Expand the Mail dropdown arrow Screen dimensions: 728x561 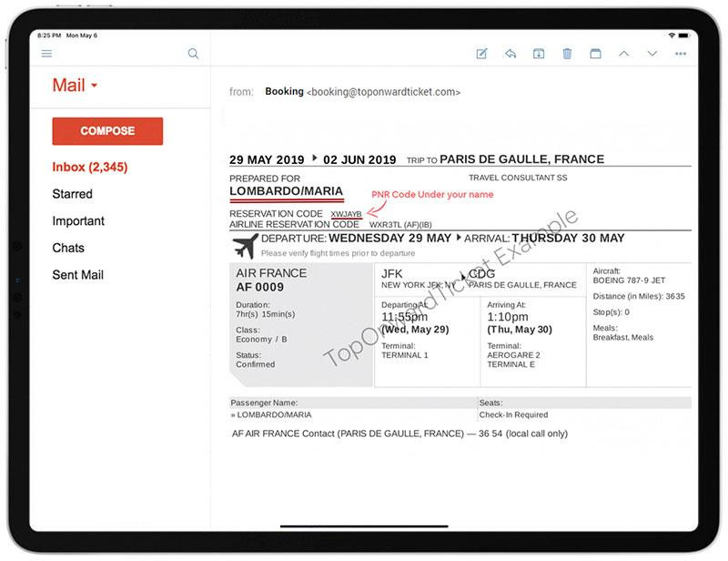[95, 86]
